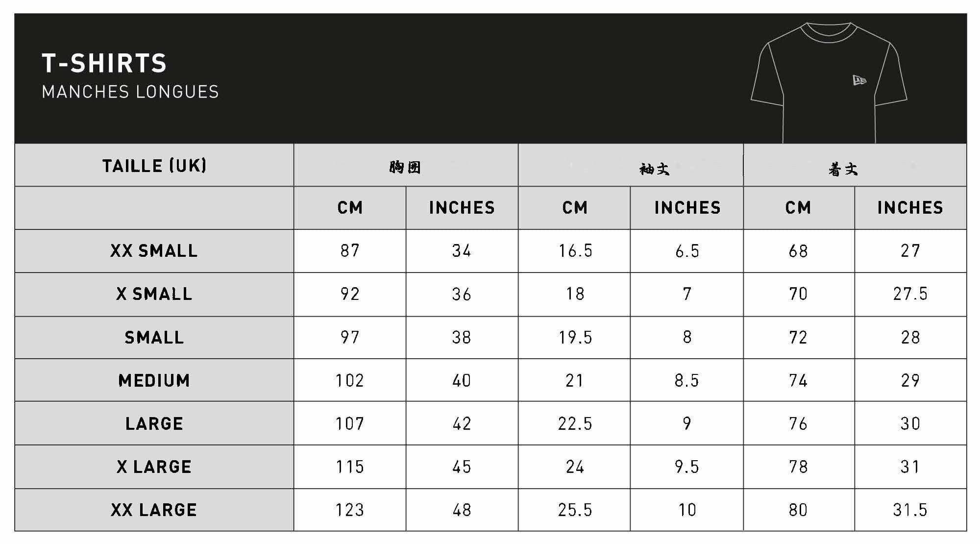
Task: Click the small flag logo on the shirt
Action: [x=859, y=80]
